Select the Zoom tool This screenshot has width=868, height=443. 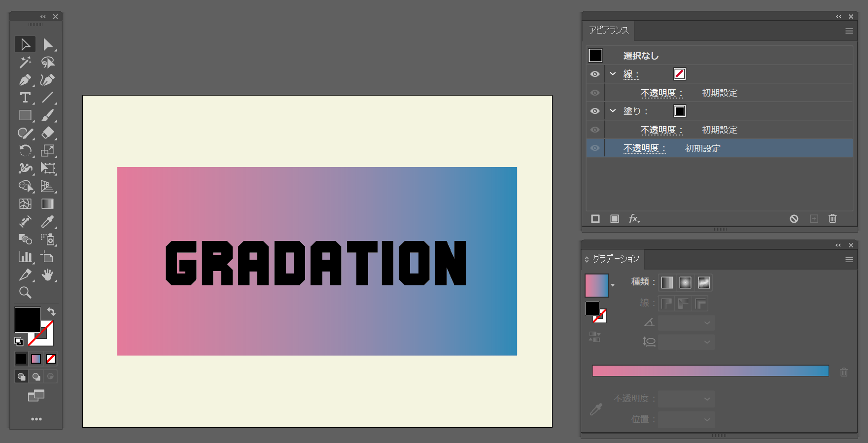(25, 293)
